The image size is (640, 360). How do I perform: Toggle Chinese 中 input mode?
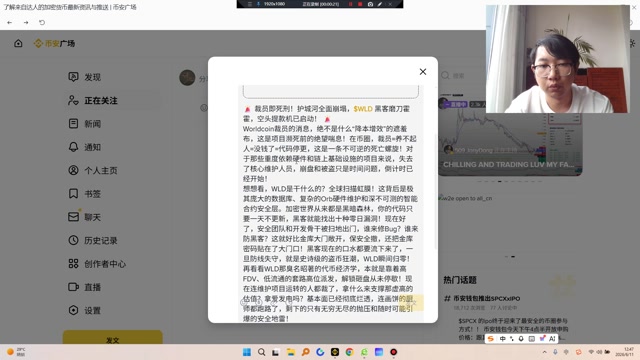pos(502,339)
